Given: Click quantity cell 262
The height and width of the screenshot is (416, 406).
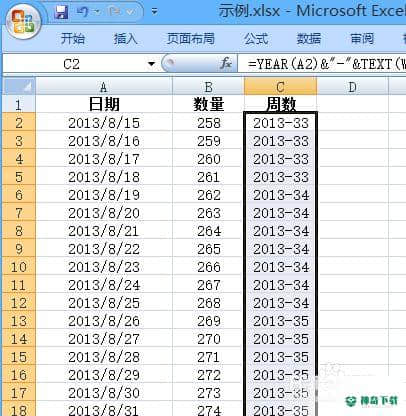Looking at the screenshot, I should tap(208, 195).
